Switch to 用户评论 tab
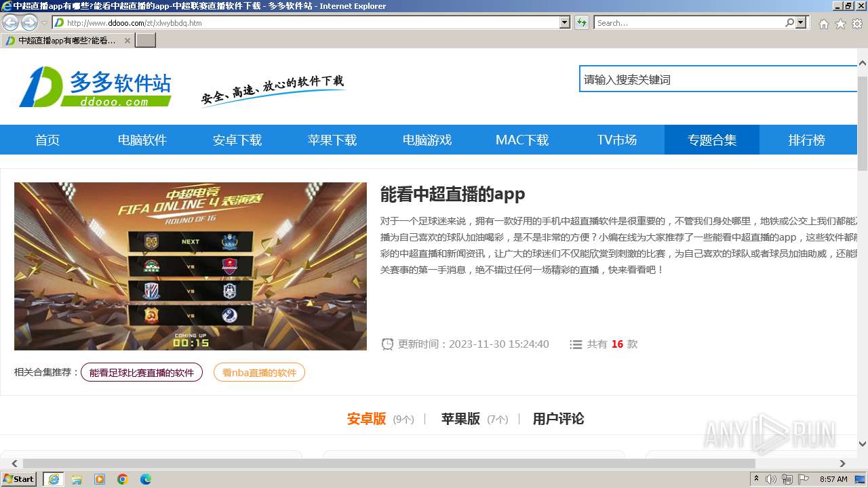The height and width of the screenshot is (488, 868). tap(558, 419)
